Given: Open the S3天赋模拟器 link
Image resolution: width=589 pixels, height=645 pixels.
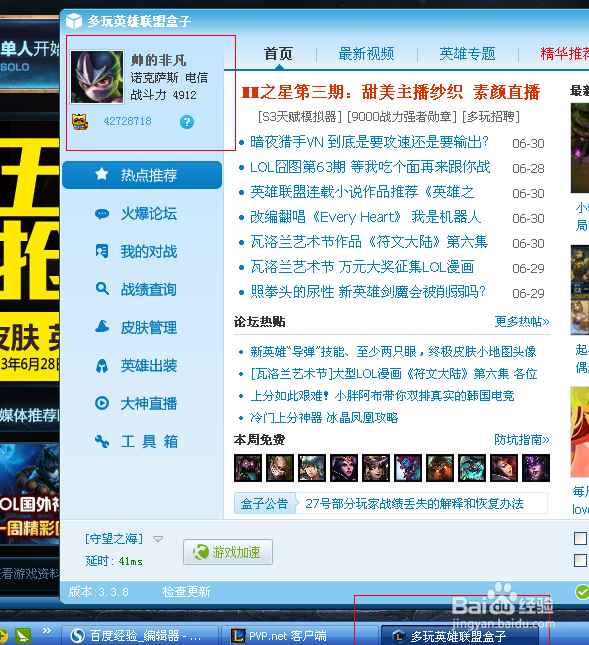Looking at the screenshot, I should tap(300, 117).
